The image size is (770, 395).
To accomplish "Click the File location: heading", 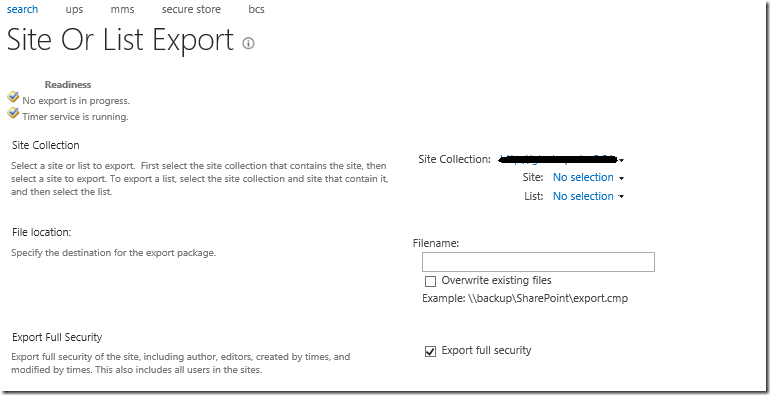I will (42, 232).
